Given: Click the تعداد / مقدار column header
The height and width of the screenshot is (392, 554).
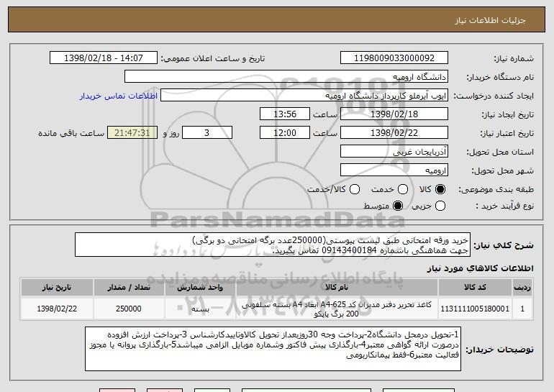Looking at the screenshot, I should (129, 288).
